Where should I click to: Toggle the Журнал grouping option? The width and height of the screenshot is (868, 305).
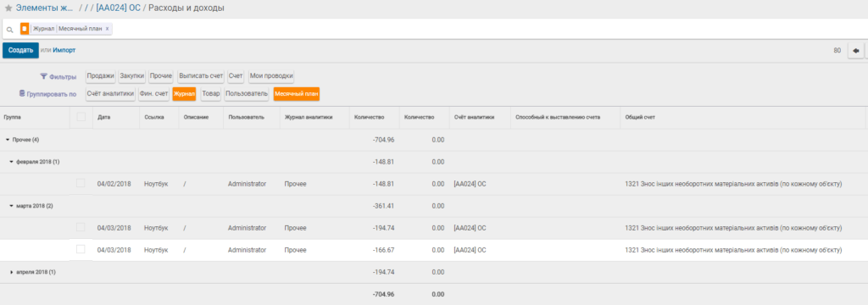coord(184,94)
